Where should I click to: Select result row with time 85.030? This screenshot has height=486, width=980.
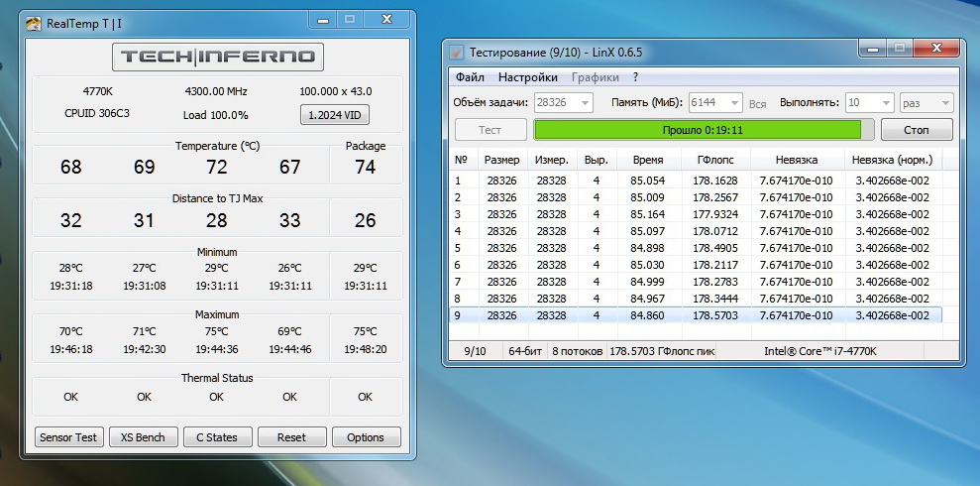click(695, 265)
